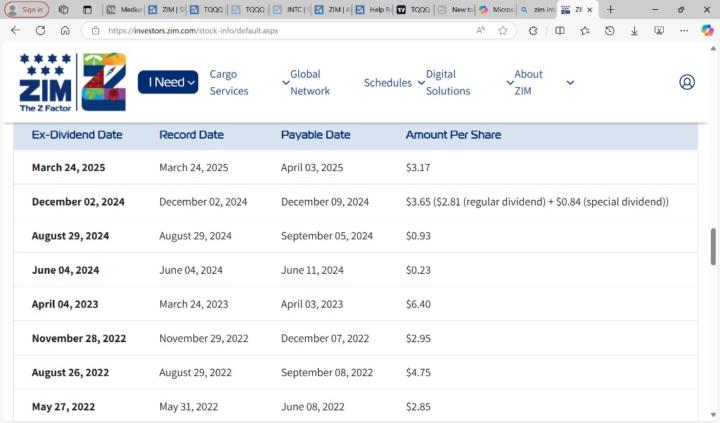Click the page's vertical scrollbar thumb

click(x=713, y=246)
